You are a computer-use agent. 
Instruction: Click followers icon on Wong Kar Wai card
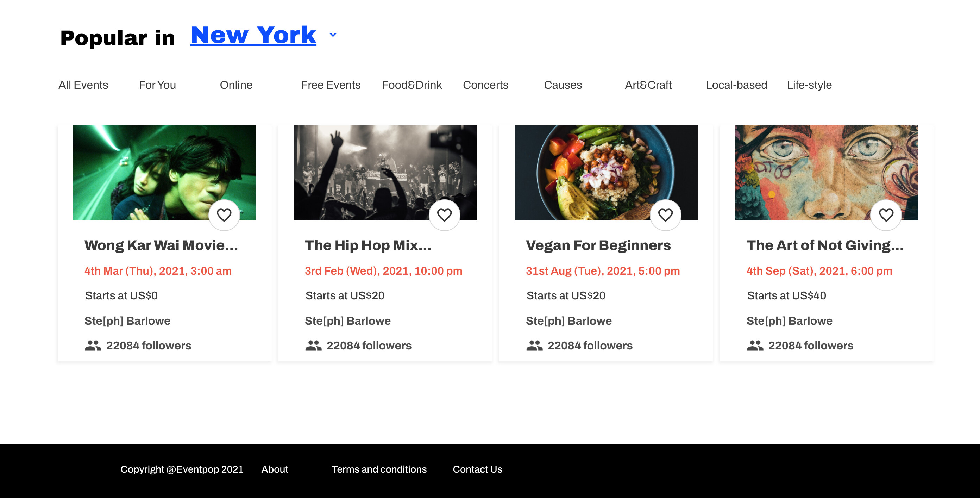point(93,346)
